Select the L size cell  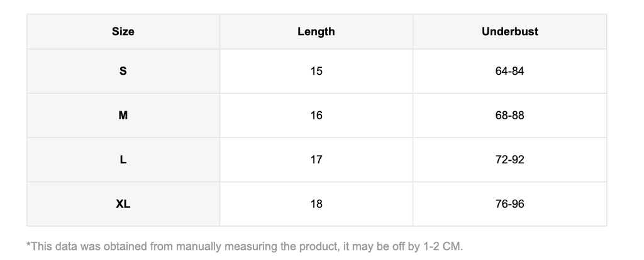pos(123,160)
